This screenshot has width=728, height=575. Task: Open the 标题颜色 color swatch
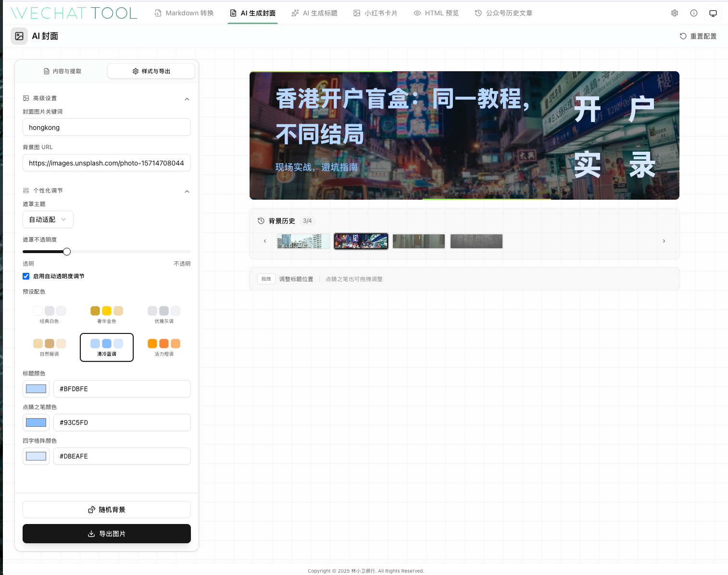pyautogui.click(x=36, y=389)
